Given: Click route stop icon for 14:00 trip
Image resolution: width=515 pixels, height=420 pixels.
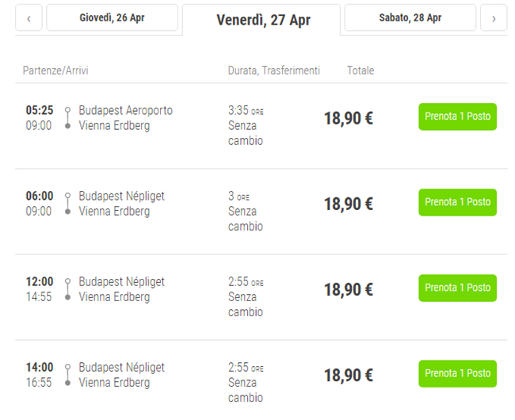Looking at the screenshot, I should point(68,374).
